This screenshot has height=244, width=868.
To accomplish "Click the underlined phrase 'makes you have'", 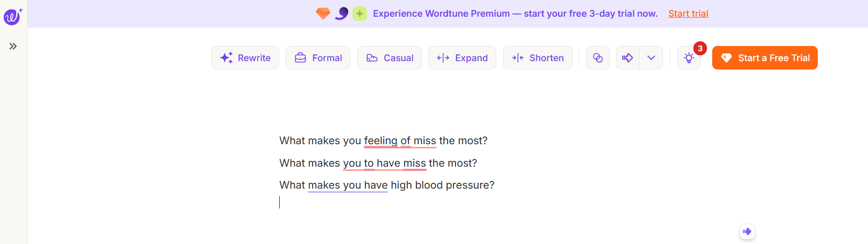I will click(348, 185).
